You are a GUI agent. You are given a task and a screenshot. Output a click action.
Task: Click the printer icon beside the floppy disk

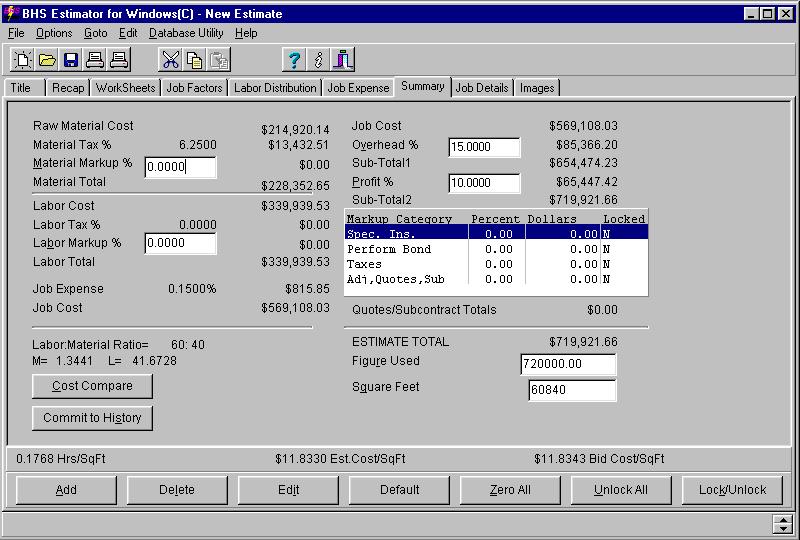point(95,60)
